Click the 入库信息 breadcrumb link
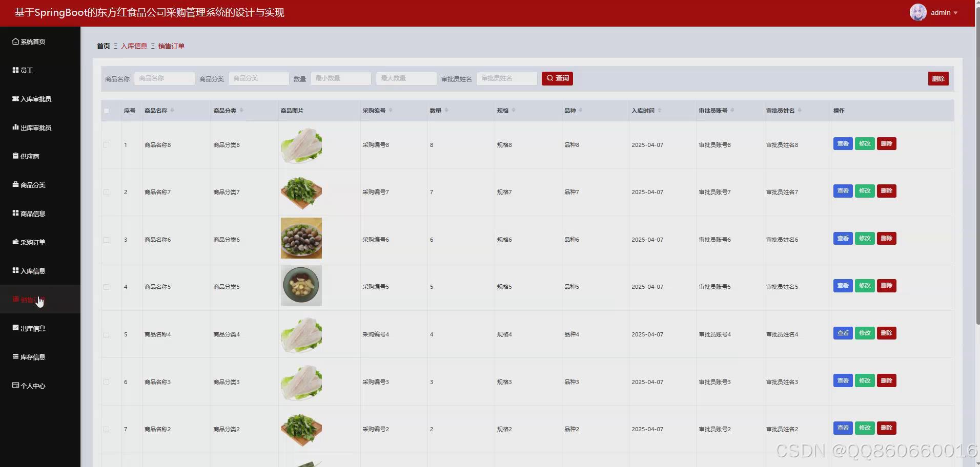The image size is (980, 467). point(134,46)
